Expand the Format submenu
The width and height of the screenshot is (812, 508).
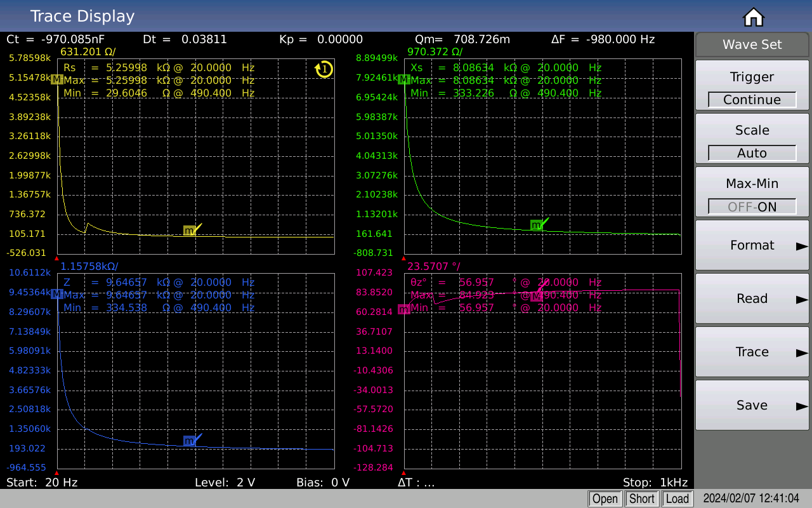[x=752, y=245]
